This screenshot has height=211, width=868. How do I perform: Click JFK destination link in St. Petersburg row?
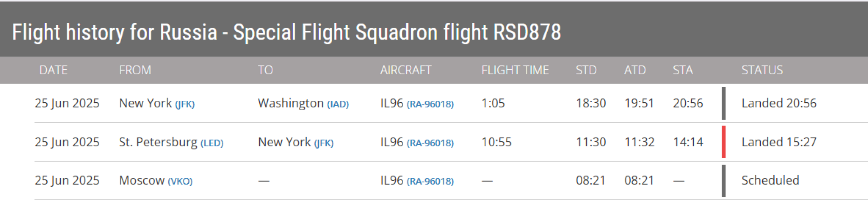324,143
